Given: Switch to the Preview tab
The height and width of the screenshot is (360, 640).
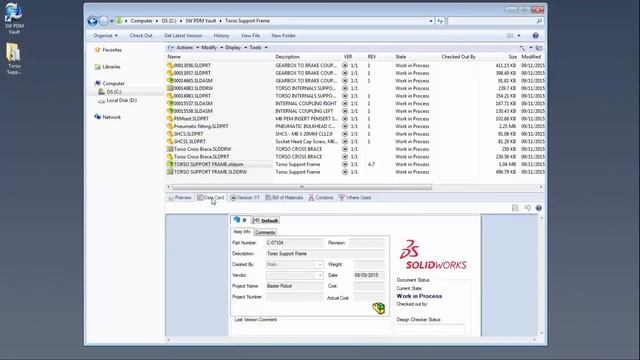Looking at the screenshot, I should pyautogui.click(x=180, y=198).
